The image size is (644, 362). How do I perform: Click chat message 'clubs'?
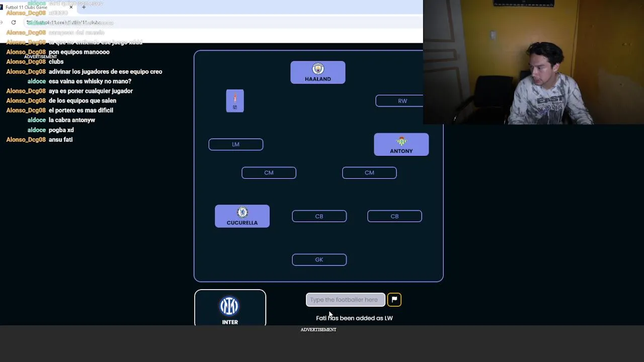coord(56,61)
